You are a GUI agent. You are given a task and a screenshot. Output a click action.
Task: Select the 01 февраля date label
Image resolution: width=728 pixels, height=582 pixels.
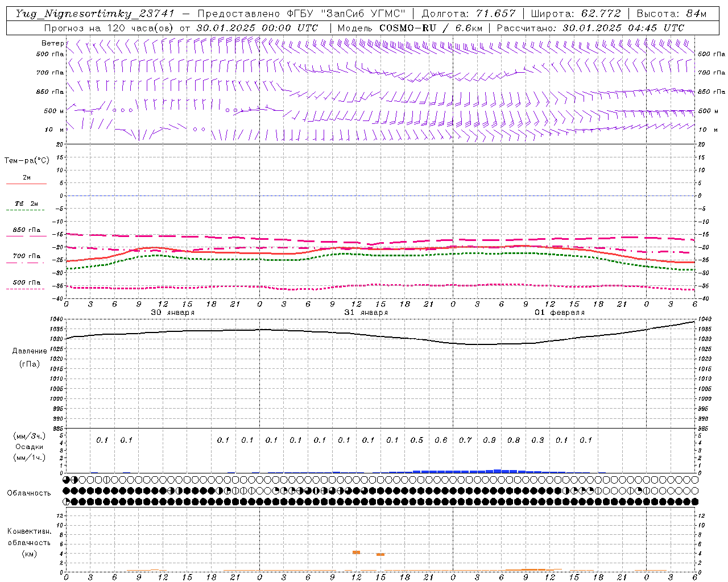pos(560,313)
